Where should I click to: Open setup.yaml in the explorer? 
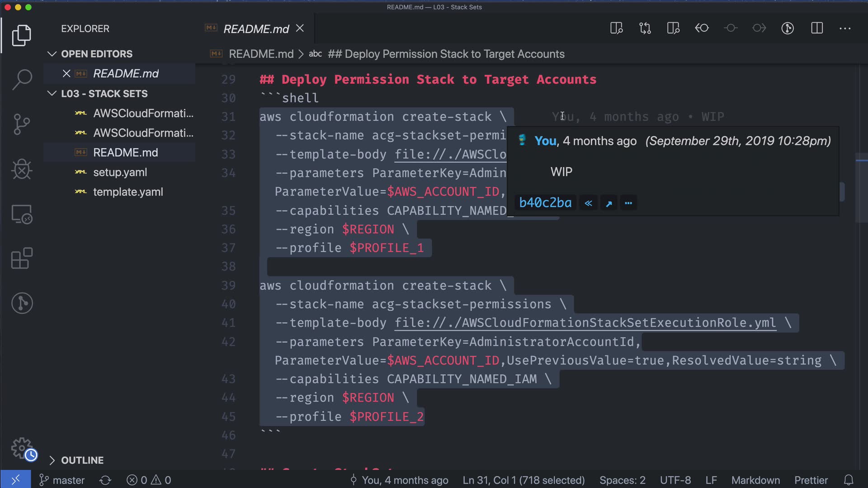(120, 172)
